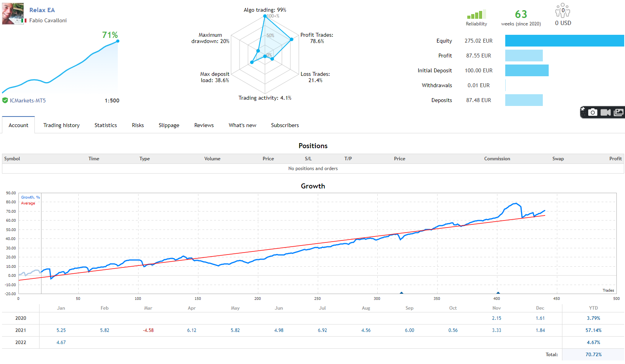Click the 2.15 value for November 2020
Image resolution: width=625 pixels, height=364 pixels.
click(x=497, y=318)
